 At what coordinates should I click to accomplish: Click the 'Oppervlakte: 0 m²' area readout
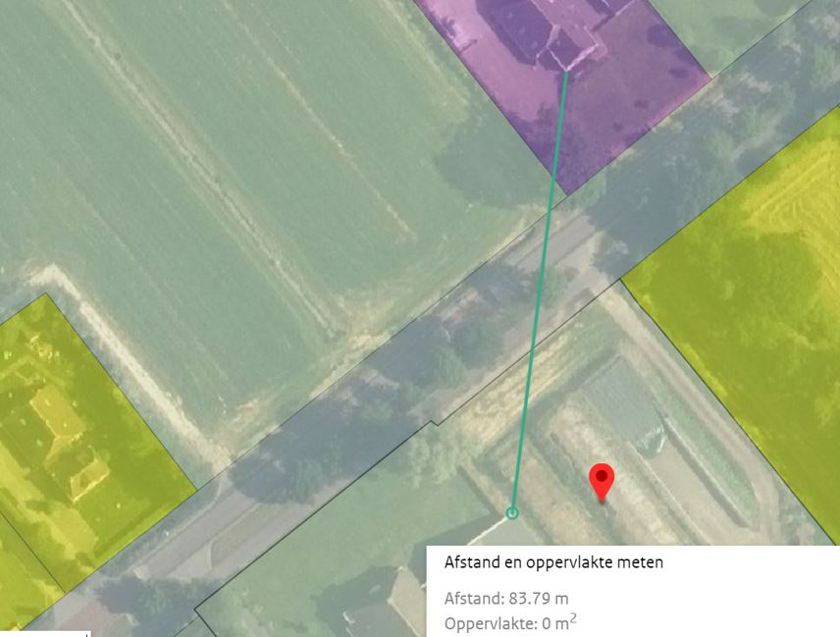(510, 623)
